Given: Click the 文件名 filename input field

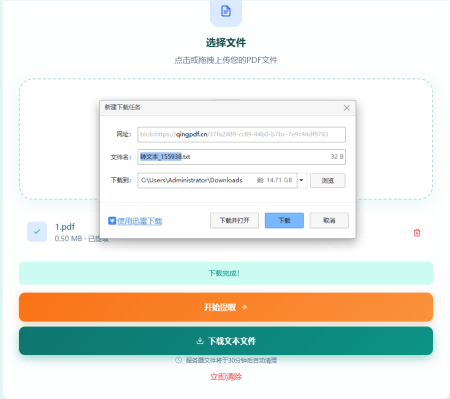Looking at the screenshot, I should 241,157.
